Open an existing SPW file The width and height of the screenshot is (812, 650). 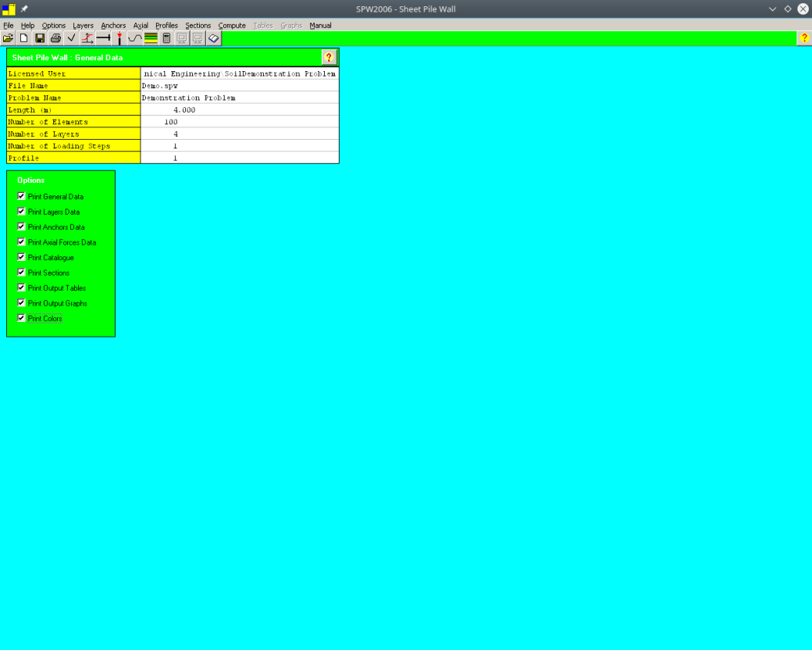click(x=8, y=37)
